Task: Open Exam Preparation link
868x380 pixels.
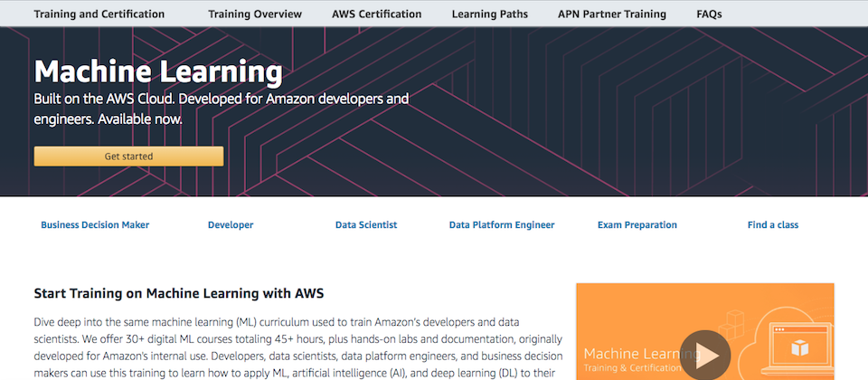Action: [x=637, y=225]
